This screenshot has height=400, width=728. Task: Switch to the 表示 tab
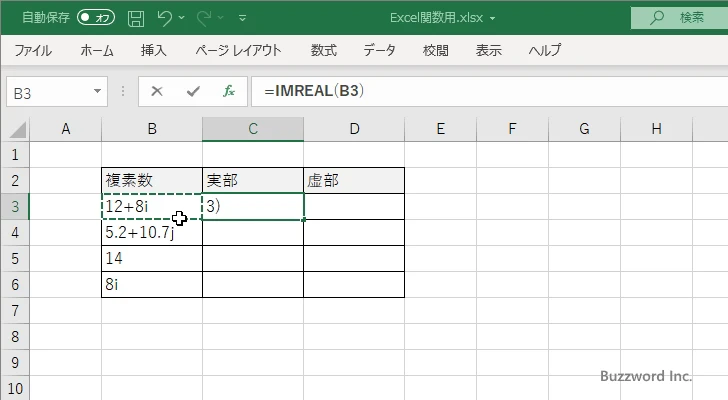tap(488, 50)
